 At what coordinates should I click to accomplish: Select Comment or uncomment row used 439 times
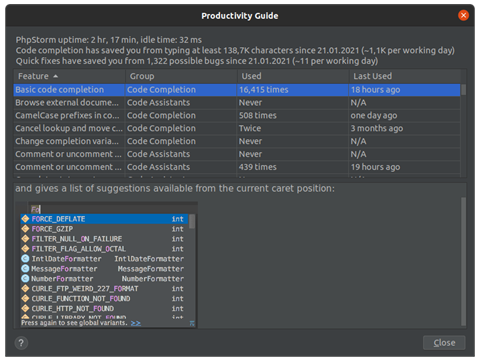point(237,167)
